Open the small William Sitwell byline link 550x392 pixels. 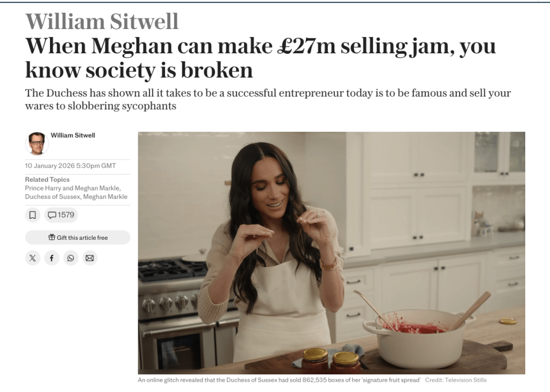(73, 136)
